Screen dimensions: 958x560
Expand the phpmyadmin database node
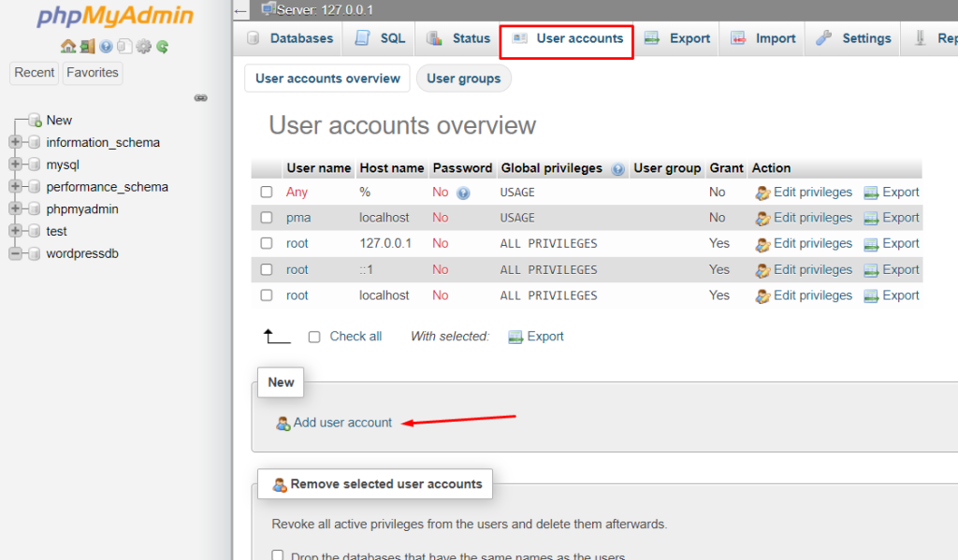15,208
